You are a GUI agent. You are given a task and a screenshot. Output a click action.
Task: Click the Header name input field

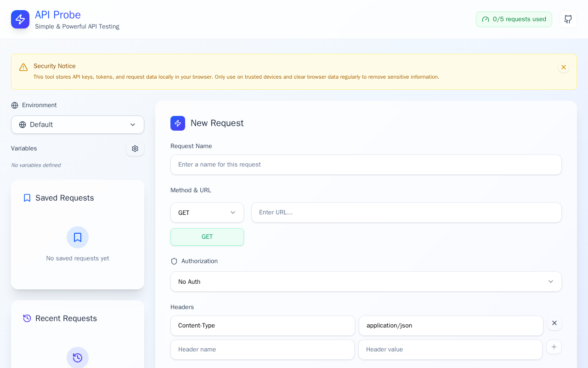pos(262,350)
